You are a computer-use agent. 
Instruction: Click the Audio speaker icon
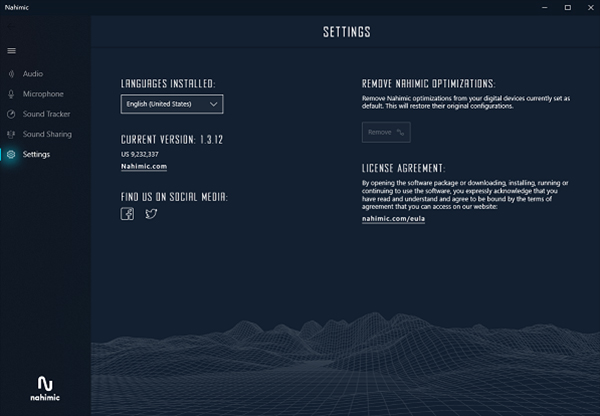11,74
